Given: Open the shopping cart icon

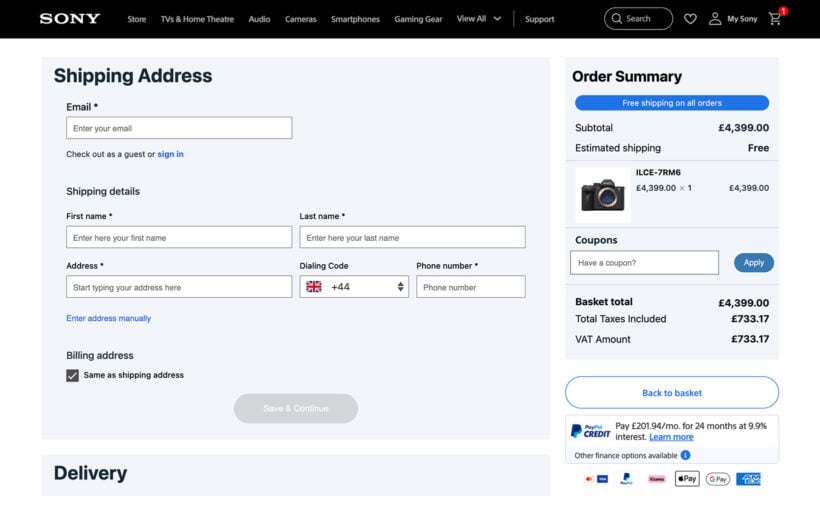Looking at the screenshot, I should 775,19.
